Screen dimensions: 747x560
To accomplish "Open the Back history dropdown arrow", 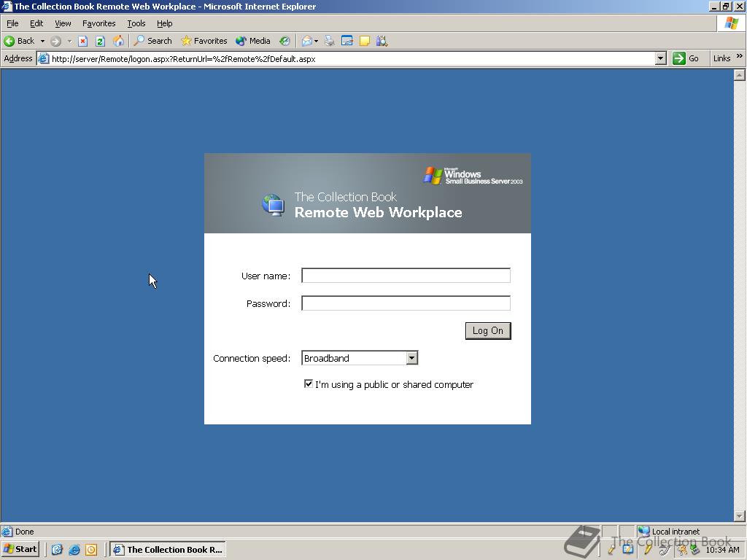I will tap(42, 41).
